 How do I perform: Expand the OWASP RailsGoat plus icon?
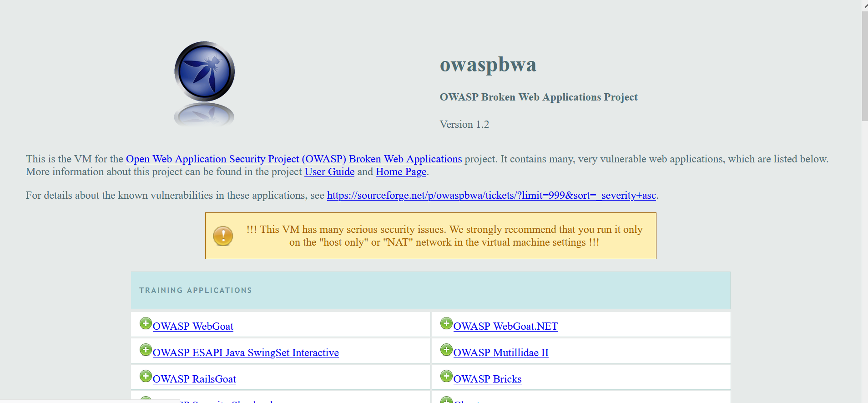pos(146,376)
